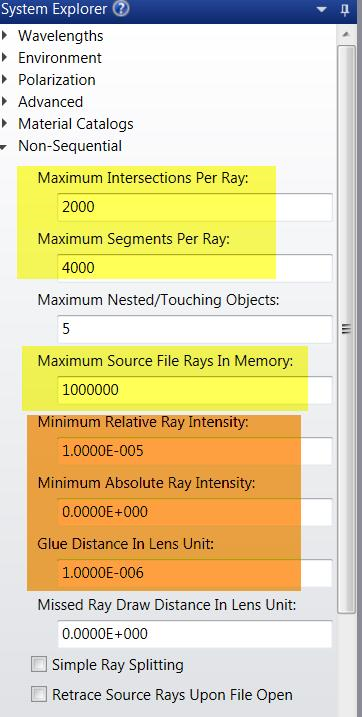Viewport: 362px width, 717px height.
Task: Click the scrollbar up arrow
Action: [346, 34]
